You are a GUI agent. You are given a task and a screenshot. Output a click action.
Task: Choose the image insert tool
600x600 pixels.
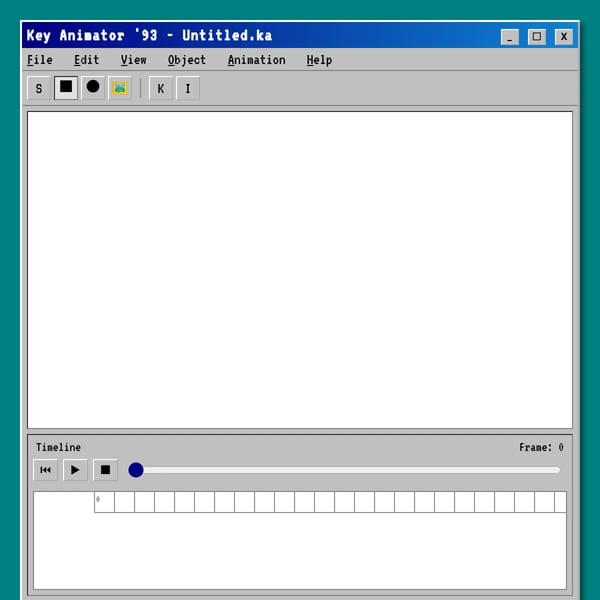coord(120,88)
